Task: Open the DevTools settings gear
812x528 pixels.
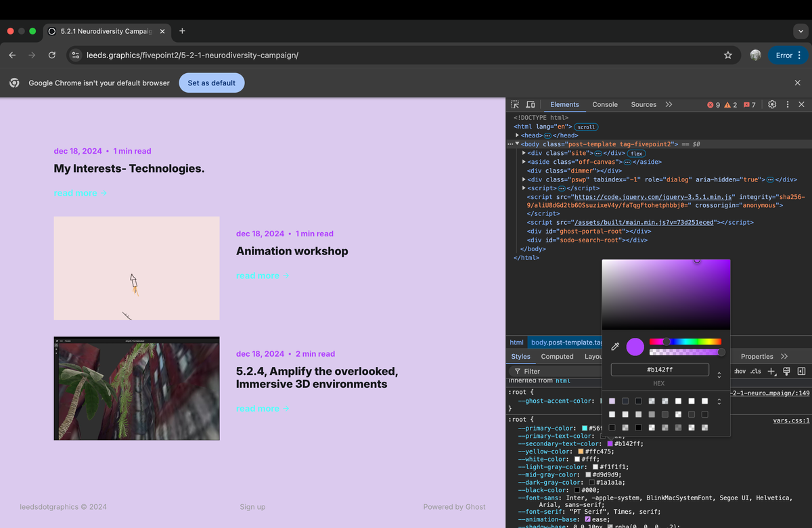Action: [x=771, y=104]
